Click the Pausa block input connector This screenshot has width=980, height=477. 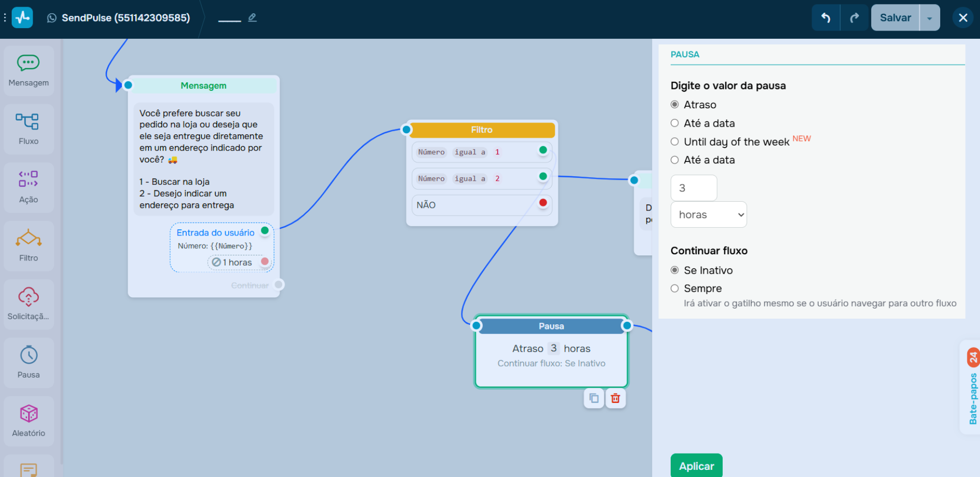click(477, 325)
